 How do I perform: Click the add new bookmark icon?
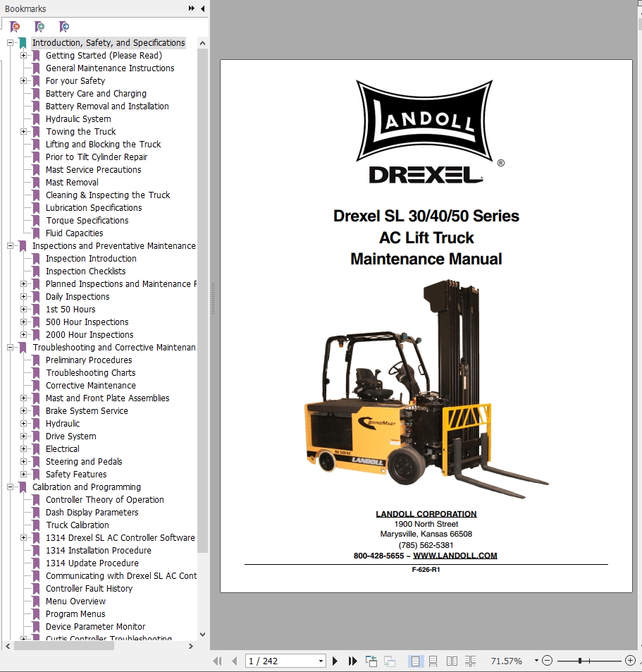(39, 27)
